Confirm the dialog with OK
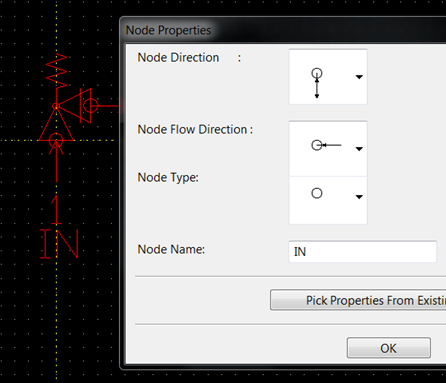This screenshot has width=446, height=383. [x=389, y=348]
